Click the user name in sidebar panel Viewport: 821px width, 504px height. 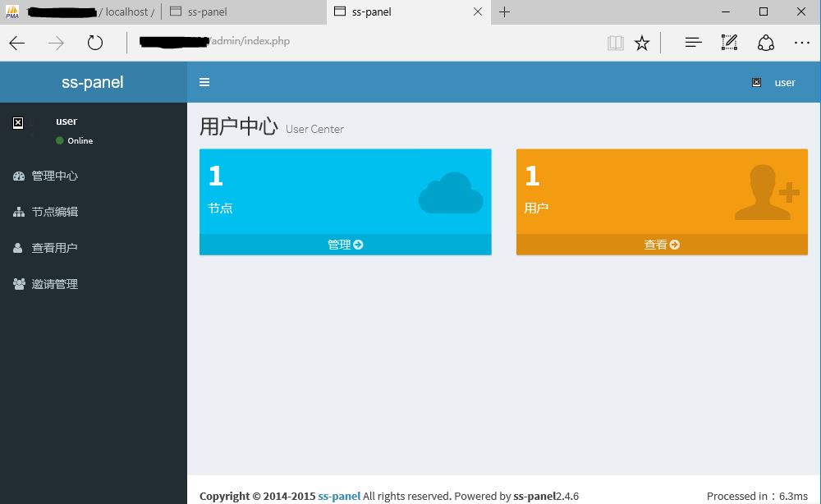pyautogui.click(x=67, y=121)
